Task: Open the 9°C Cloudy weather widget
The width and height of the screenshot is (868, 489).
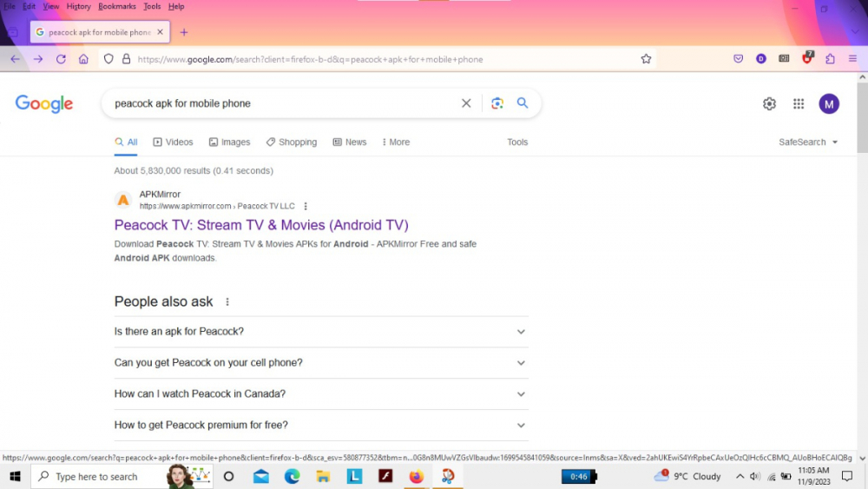Action: point(687,476)
